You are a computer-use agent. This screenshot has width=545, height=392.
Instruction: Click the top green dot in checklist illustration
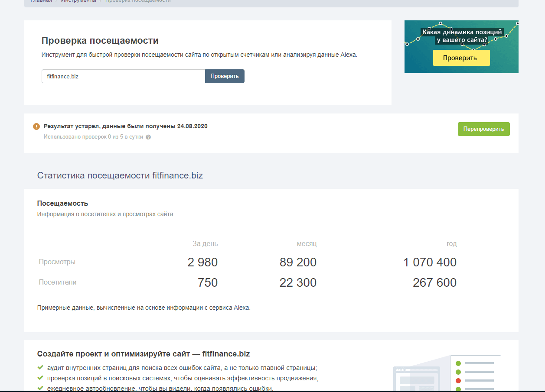point(458,363)
